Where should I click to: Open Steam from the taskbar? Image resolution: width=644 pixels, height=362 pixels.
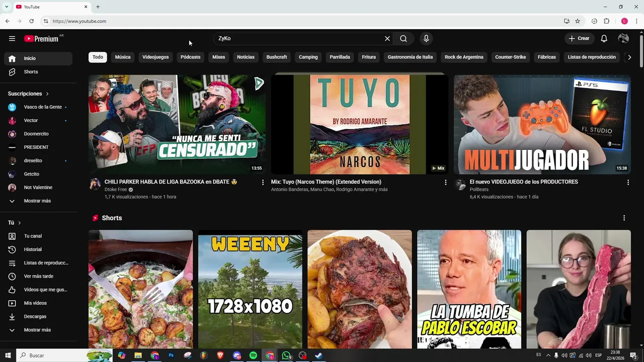(318, 355)
